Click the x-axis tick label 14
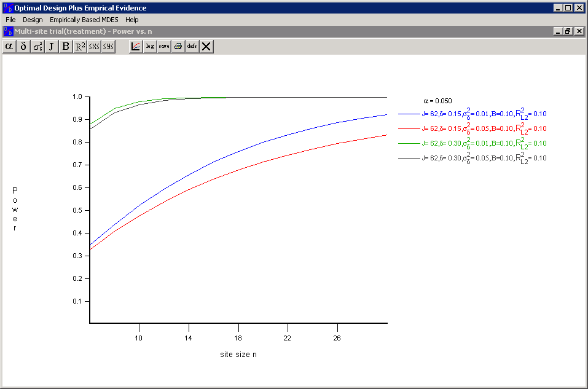This screenshot has height=389, width=588. (188, 338)
